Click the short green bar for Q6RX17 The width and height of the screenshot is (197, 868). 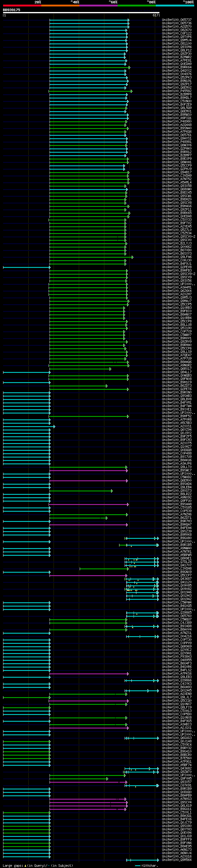coord(80,369)
